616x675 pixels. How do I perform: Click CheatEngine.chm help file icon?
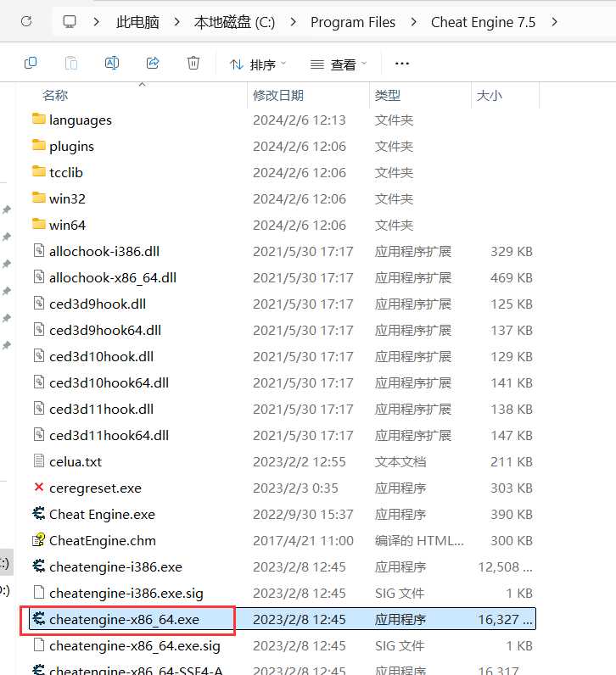click(x=39, y=539)
